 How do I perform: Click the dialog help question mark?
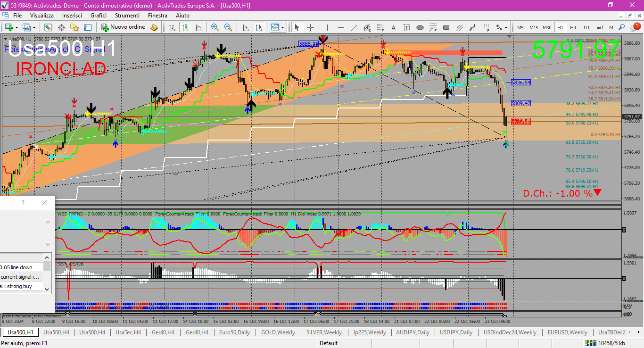point(23,203)
